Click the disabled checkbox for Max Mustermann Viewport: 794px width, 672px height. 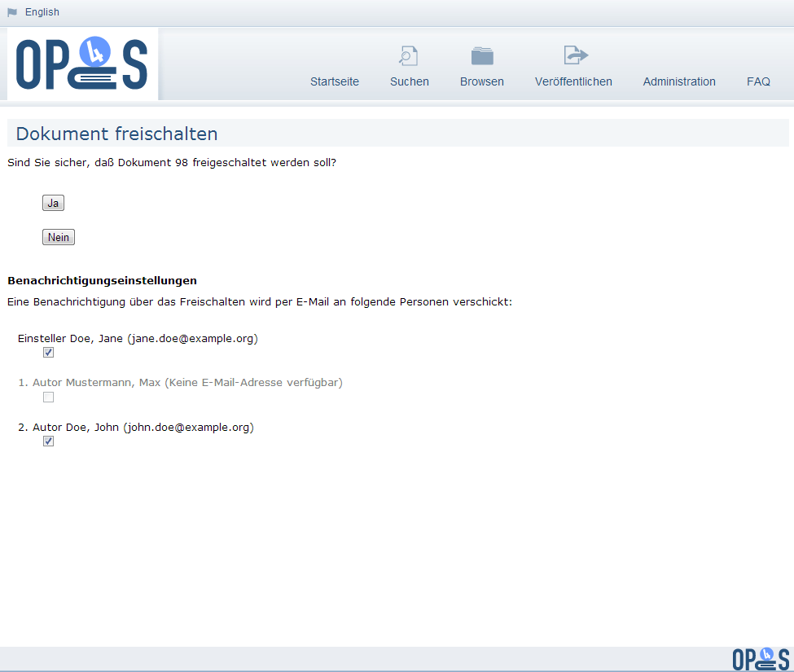tap(48, 397)
